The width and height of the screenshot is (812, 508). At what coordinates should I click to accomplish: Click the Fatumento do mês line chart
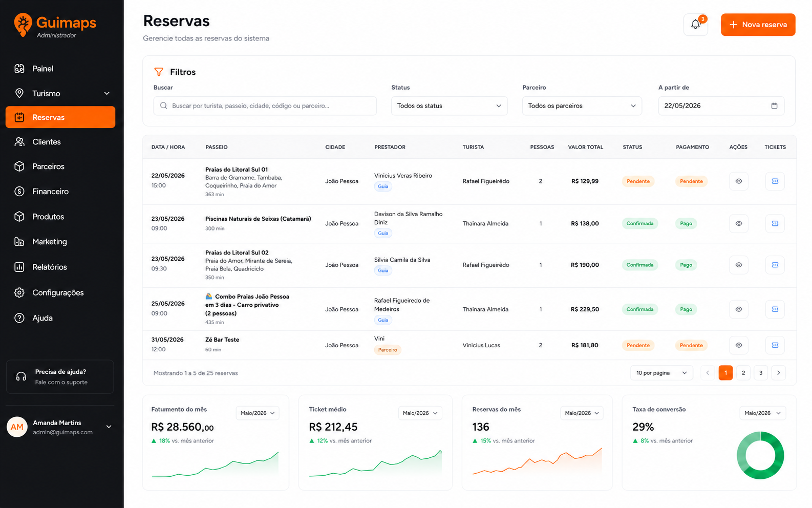point(215,464)
